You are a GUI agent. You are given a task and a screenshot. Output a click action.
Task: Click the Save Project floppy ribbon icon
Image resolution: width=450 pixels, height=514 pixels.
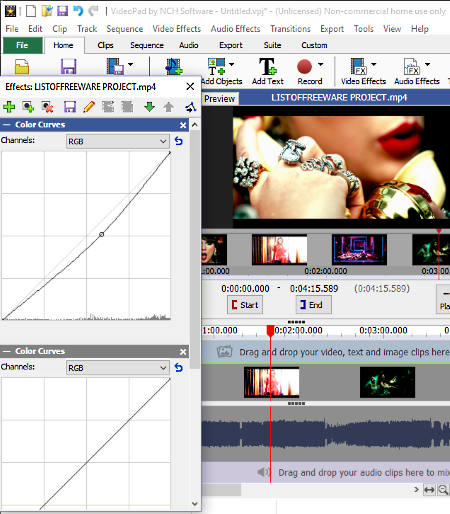(68, 67)
